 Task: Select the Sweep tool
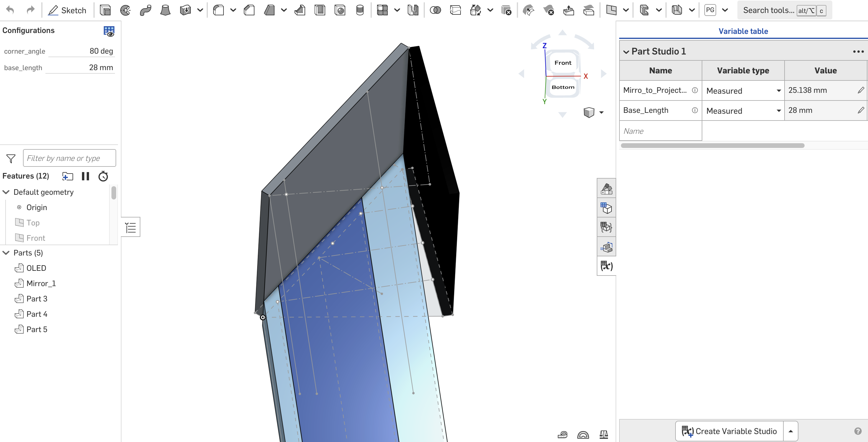tap(146, 10)
